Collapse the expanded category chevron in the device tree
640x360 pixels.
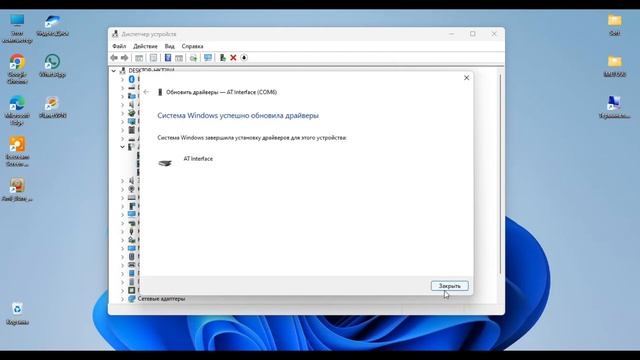click(122, 147)
